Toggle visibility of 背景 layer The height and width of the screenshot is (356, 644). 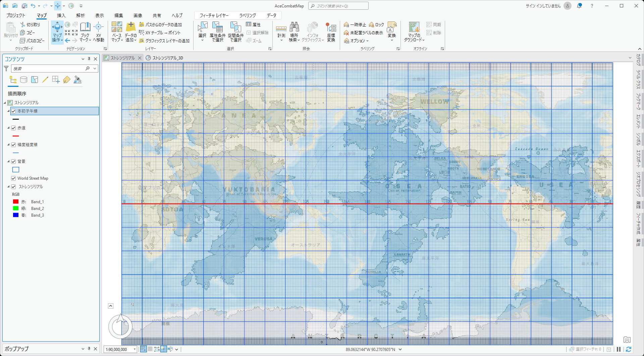(13, 162)
